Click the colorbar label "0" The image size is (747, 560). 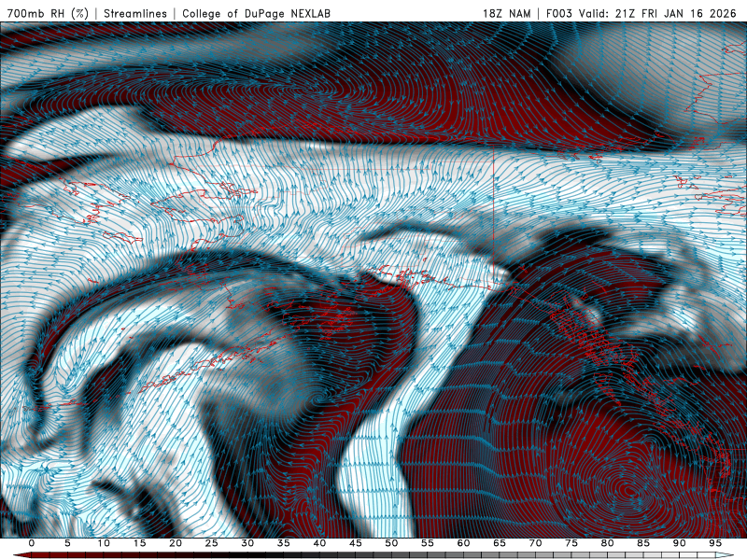click(32, 543)
